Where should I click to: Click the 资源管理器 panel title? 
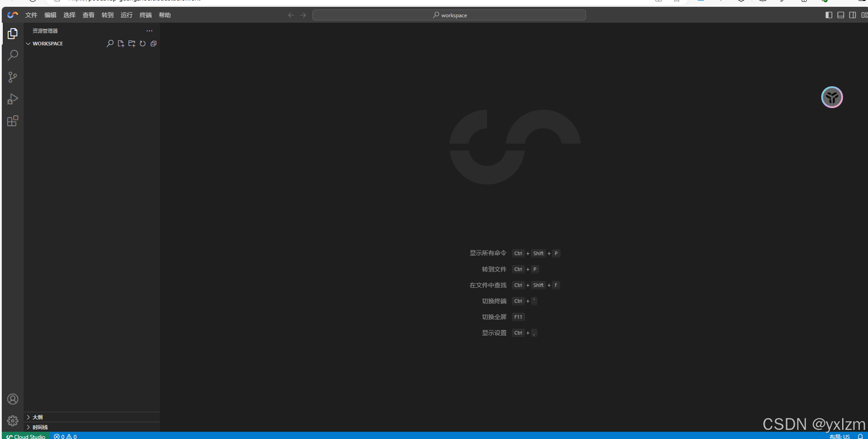[x=45, y=31]
